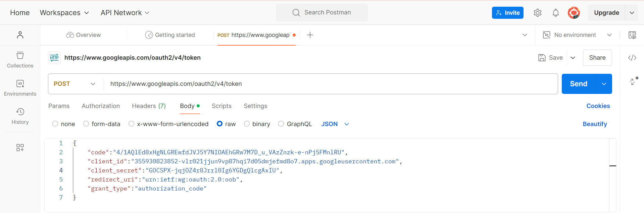The width and height of the screenshot is (644, 213).
Task: Go to Home
Action: (x=20, y=13)
